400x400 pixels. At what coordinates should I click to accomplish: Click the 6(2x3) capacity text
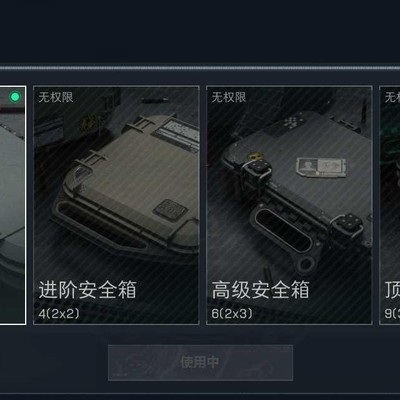pos(232,314)
